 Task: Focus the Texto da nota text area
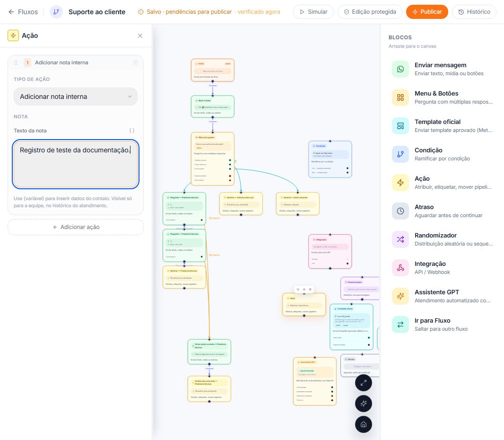(x=76, y=164)
